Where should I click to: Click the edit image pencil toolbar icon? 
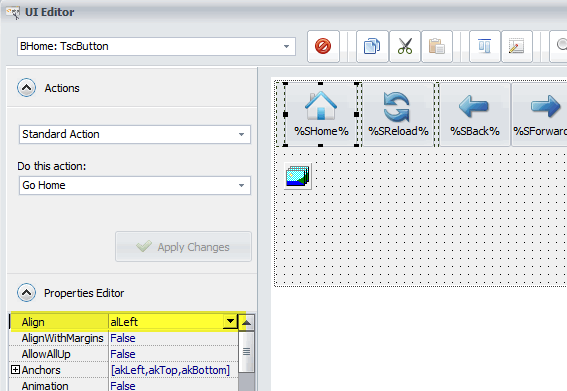(516, 46)
